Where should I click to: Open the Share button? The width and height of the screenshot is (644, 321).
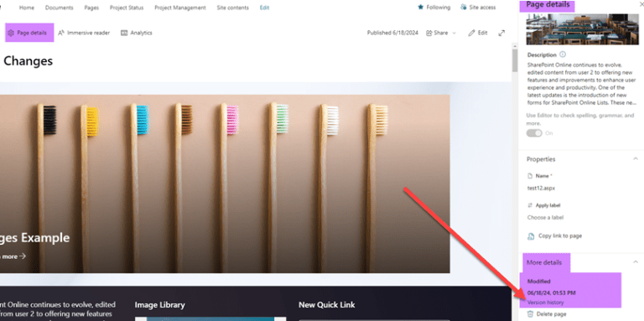pos(437,33)
